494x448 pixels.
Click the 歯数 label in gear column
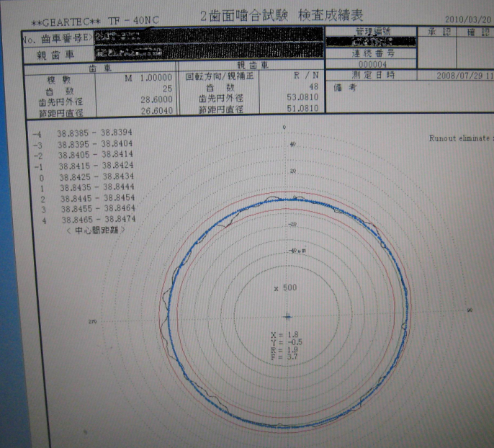pyautogui.click(x=60, y=91)
